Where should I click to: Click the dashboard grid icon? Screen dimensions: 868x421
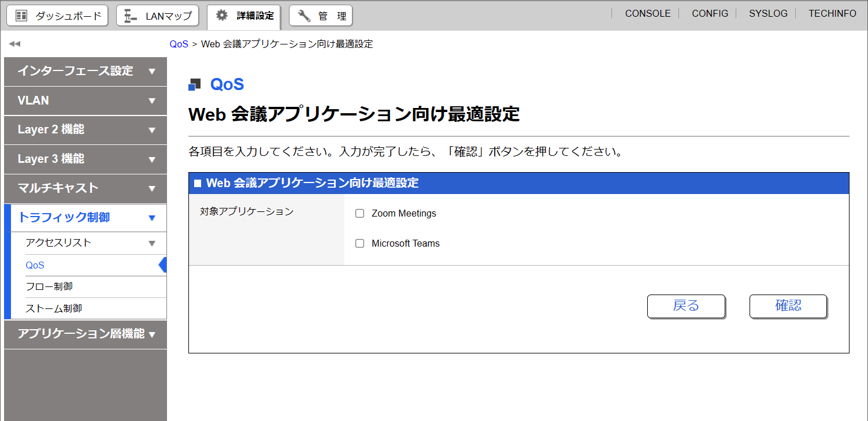tap(21, 16)
